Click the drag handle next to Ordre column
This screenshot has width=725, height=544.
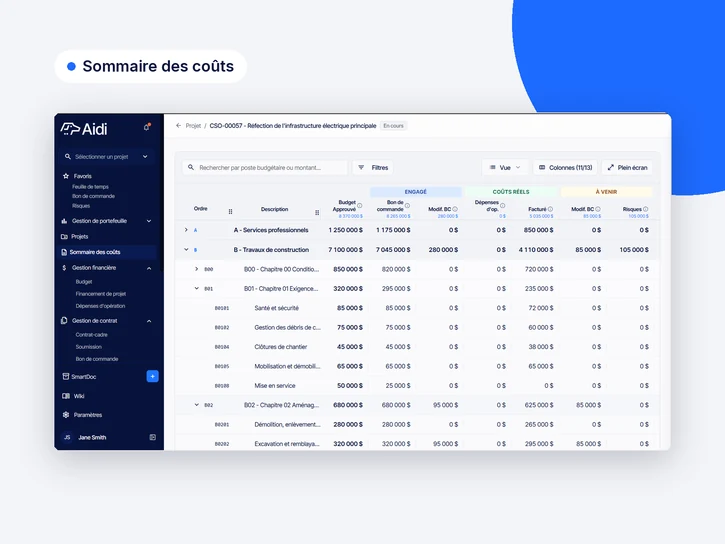tap(230, 212)
